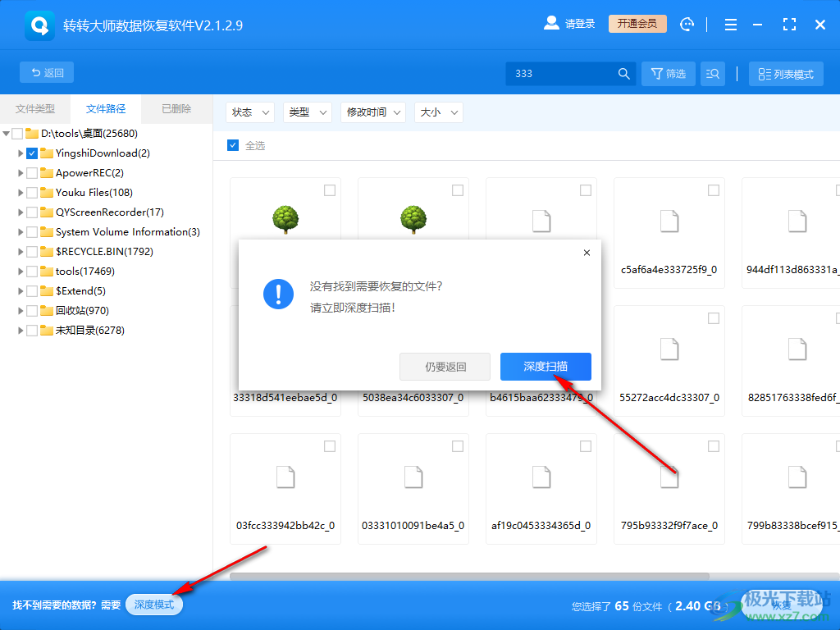Click file icon of 03fcc333942bb42c_0
840x630 pixels.
(285, 477)
